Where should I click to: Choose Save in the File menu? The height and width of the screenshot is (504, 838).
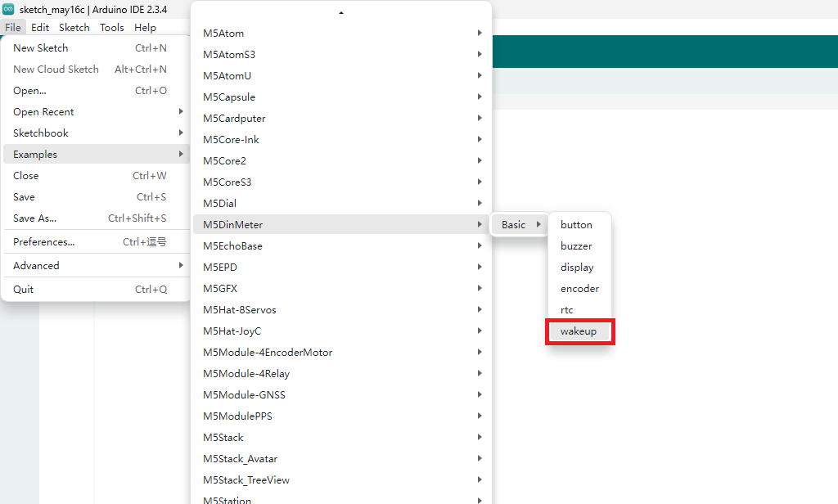[x=97, y=196]
